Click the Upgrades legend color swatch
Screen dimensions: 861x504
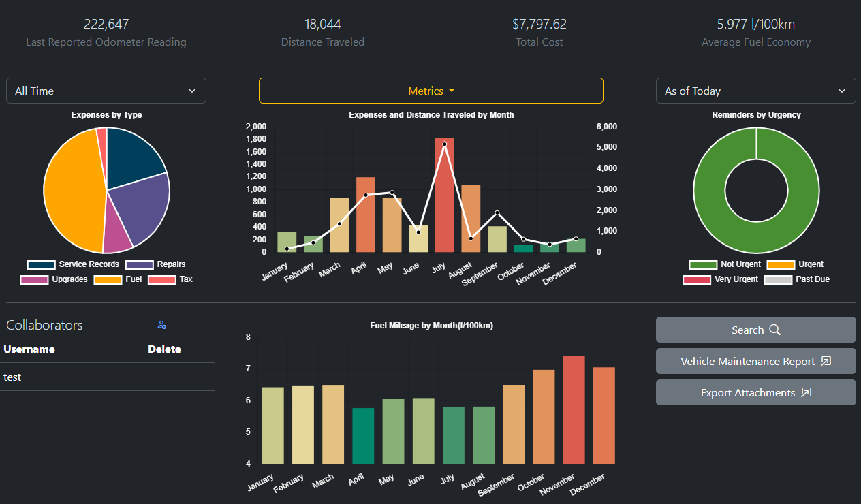click(34, 279)
